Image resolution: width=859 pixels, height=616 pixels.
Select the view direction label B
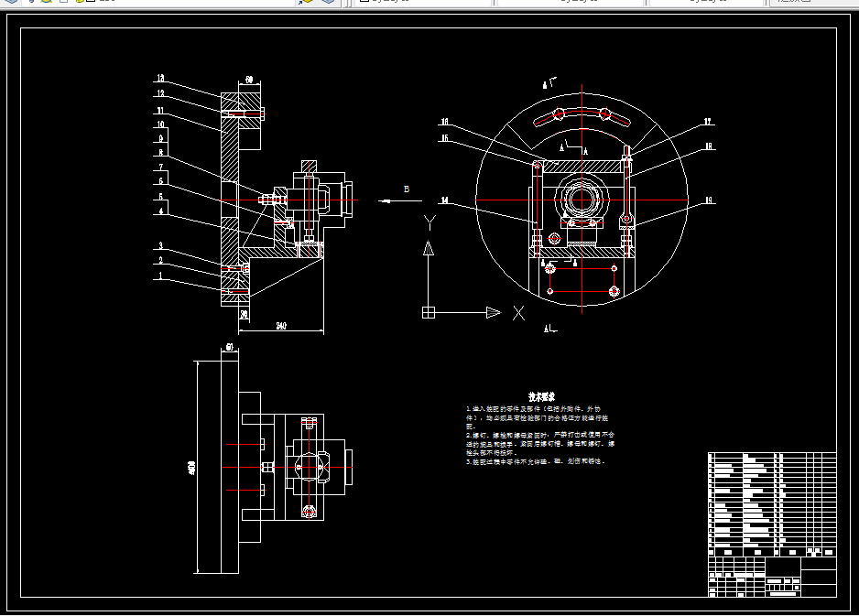tap(407, 189)
